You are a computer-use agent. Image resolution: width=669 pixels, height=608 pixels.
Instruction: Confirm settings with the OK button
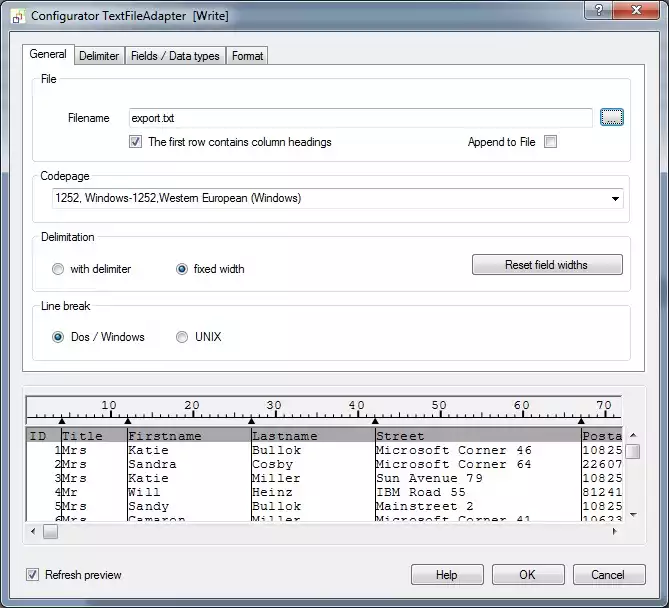pyautogui.click(x=528, y=575)
